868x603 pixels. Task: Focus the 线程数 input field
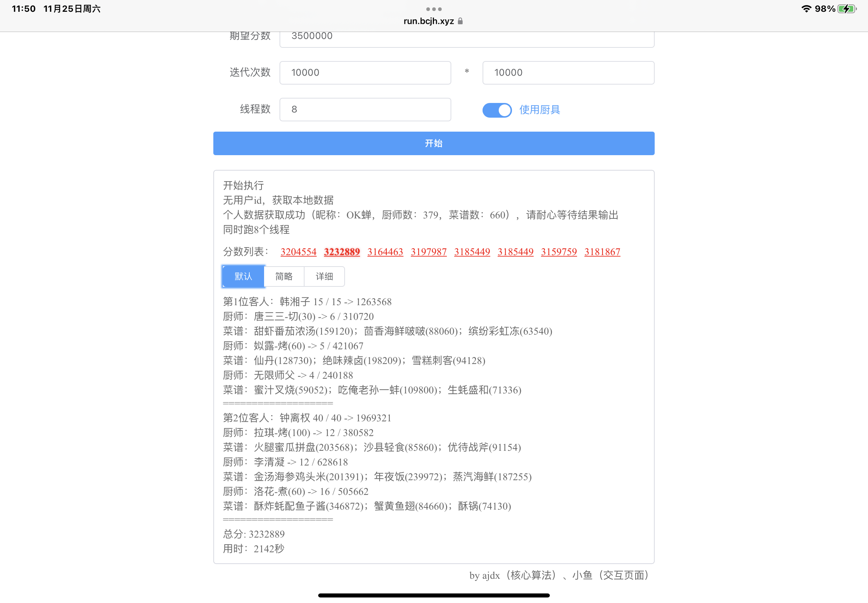[x=365, y=110]
